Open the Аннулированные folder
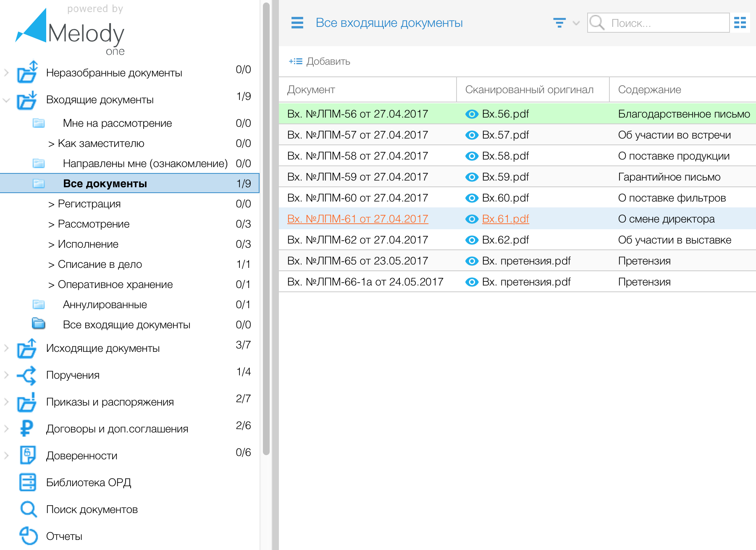The width and height of the screenshot is (756, 550). pos(105,305)
